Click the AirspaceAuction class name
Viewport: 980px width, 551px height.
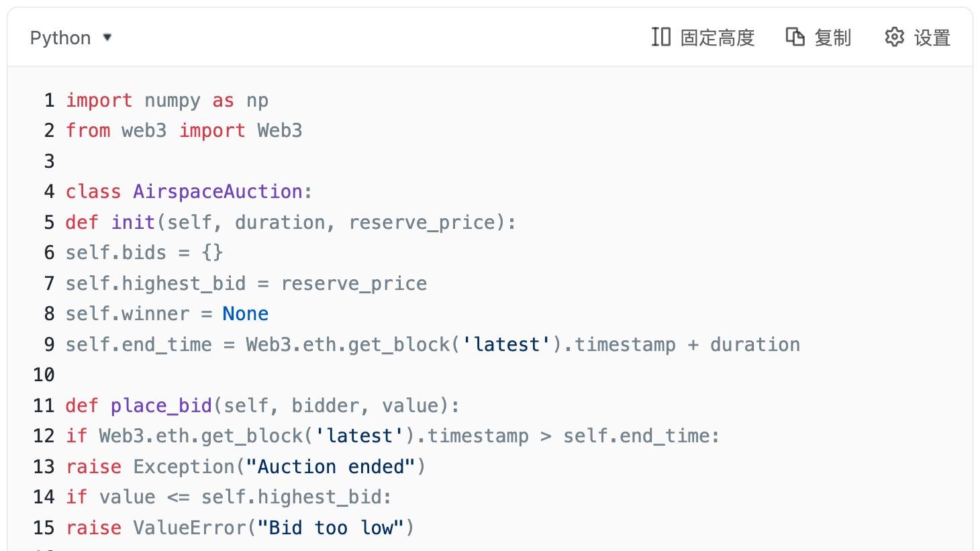pos(217,191)
